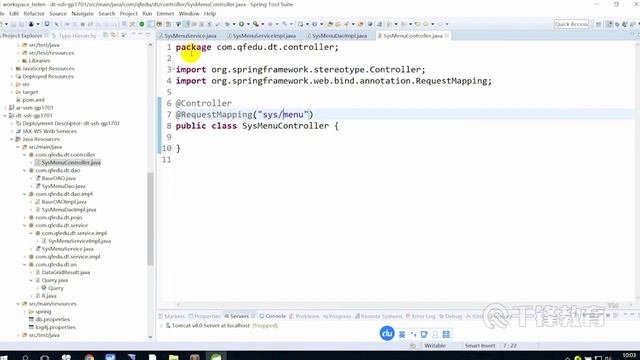640x360 pixels.
Task: Collapse the com.qfedu.dt.service package
Action: (x=24, y=225)
